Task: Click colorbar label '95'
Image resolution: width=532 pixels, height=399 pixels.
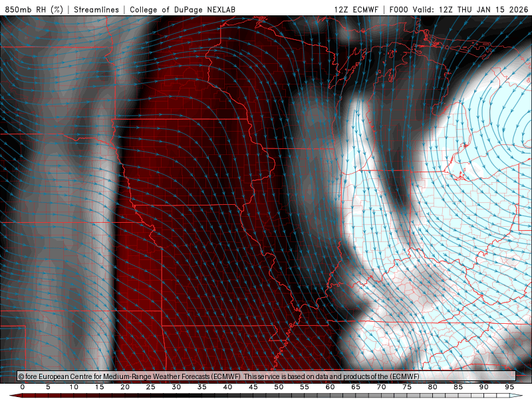Action: click(509, 387)
